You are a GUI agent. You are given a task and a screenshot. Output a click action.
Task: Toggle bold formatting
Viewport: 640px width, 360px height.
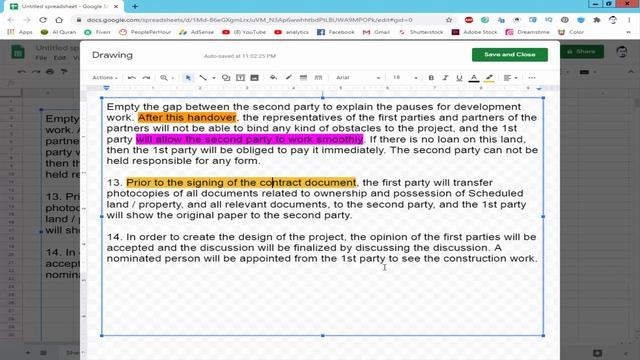coord(431,78)
